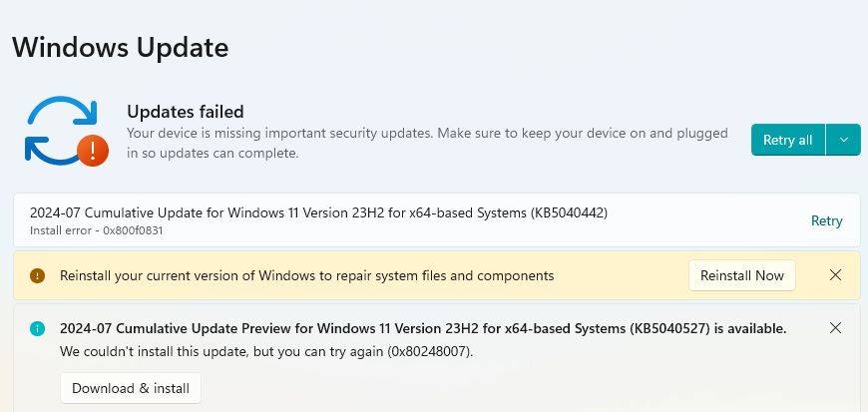Screen dimensions: 868x412
Task: Select the Updates failed heading
Action: [x=186, y=112]
